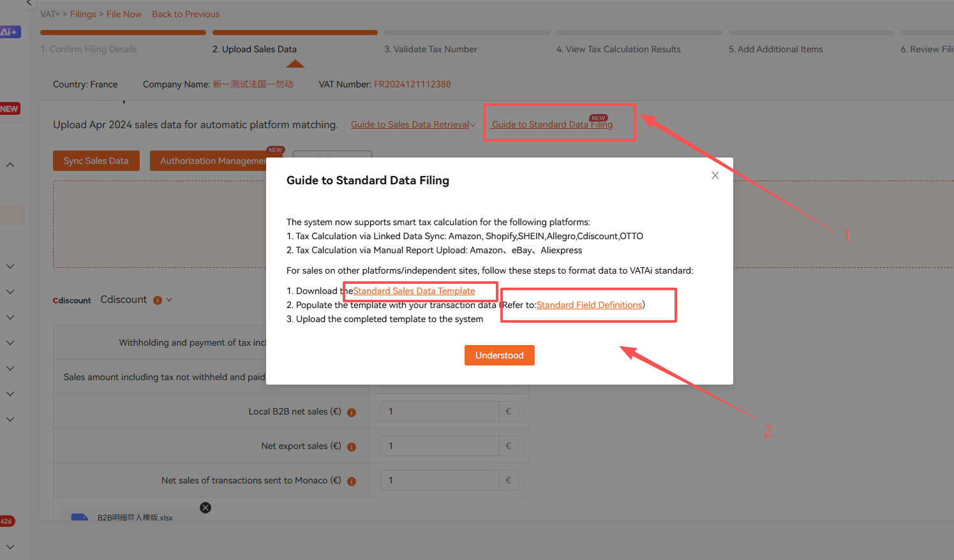
Task: Expand the fifth collapsed sidebar chevron
Action: point(10,368)
